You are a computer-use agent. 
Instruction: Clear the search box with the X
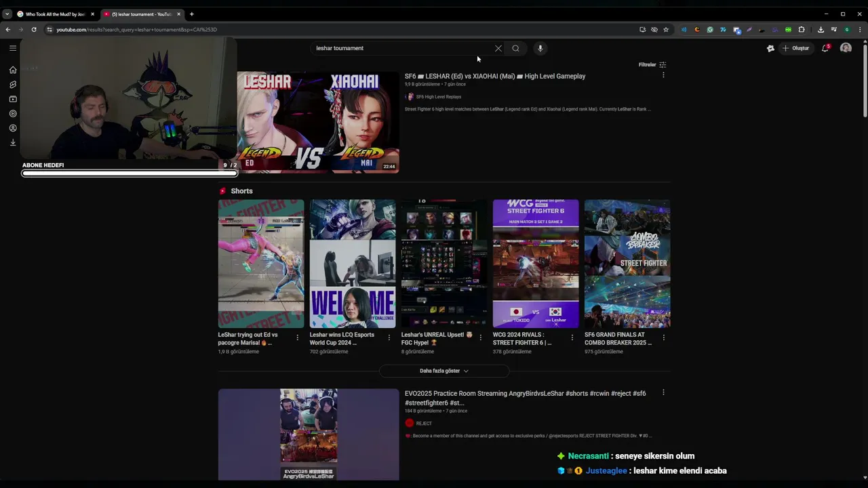click(498, 48)
